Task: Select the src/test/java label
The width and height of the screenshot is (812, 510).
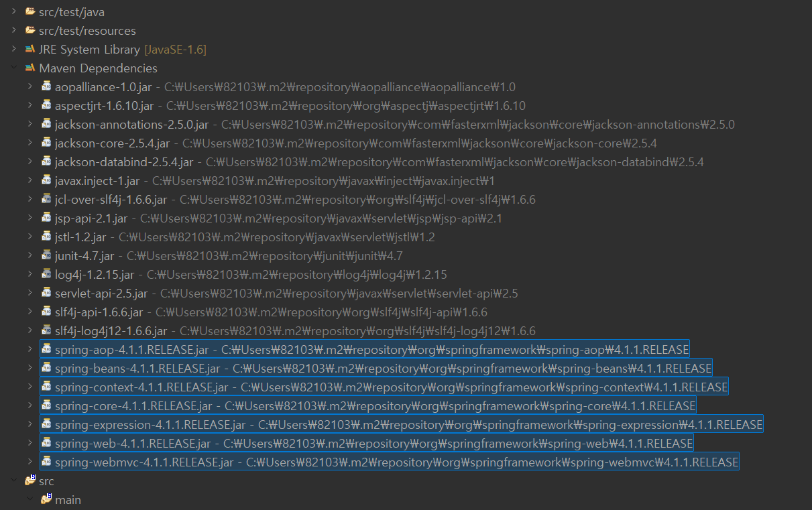Action: 72,12
